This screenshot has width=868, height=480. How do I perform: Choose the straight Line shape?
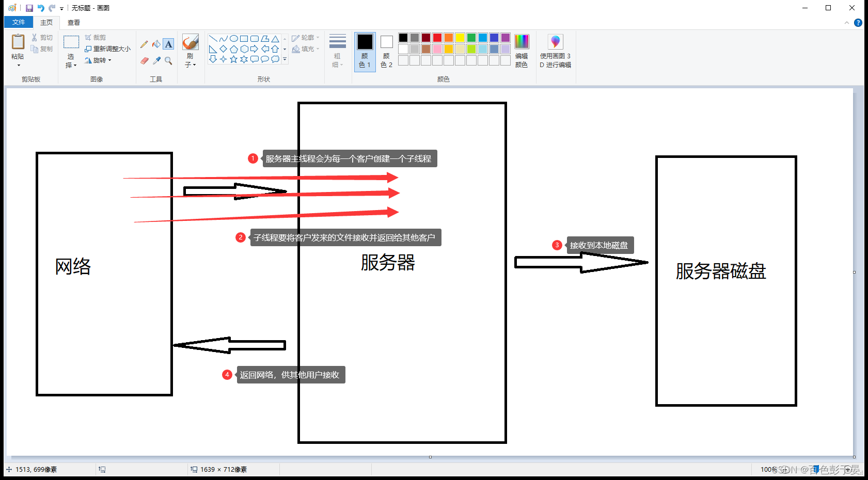[x=213, y=39]
